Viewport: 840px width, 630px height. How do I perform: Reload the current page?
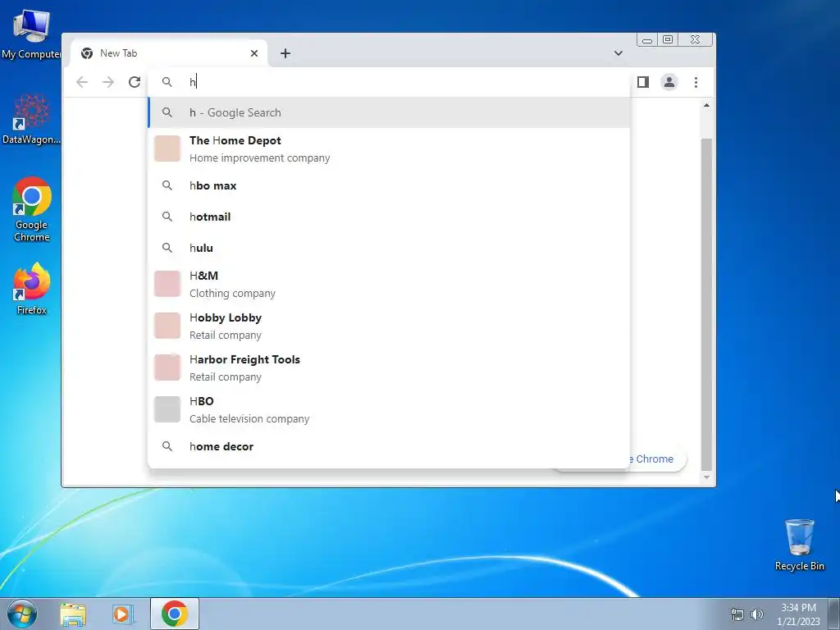point(135,82)
